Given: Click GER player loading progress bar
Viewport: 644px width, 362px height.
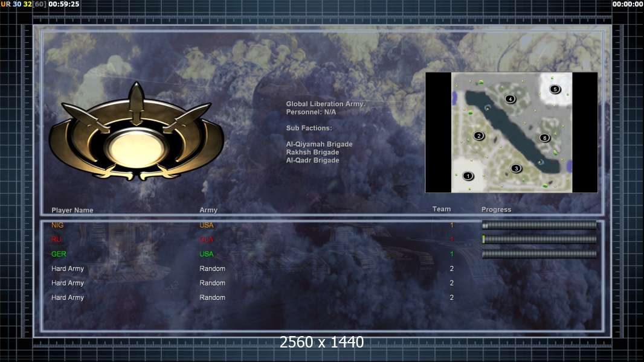Looking at the screenshot, I should coord(539,254).
